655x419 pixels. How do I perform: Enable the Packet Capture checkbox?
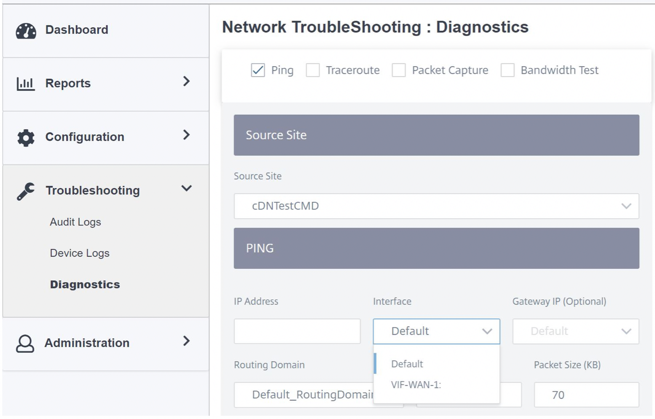399,70
